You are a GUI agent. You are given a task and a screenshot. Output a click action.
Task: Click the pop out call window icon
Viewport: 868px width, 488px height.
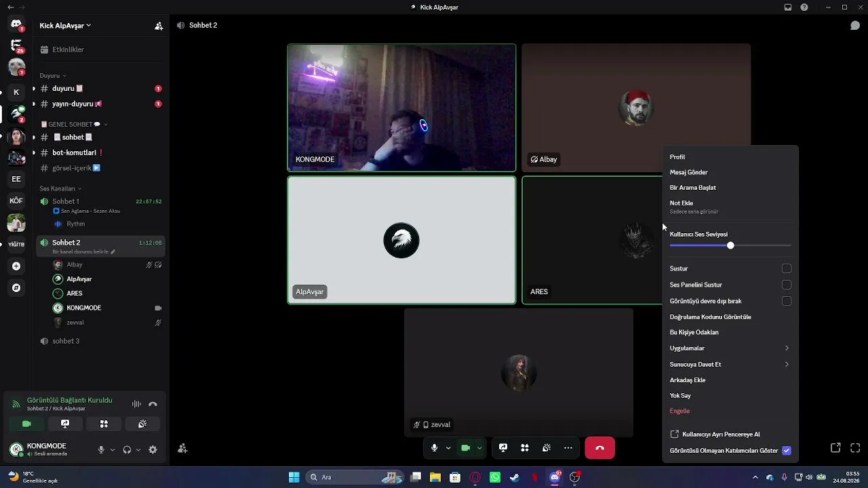[835, 448]
